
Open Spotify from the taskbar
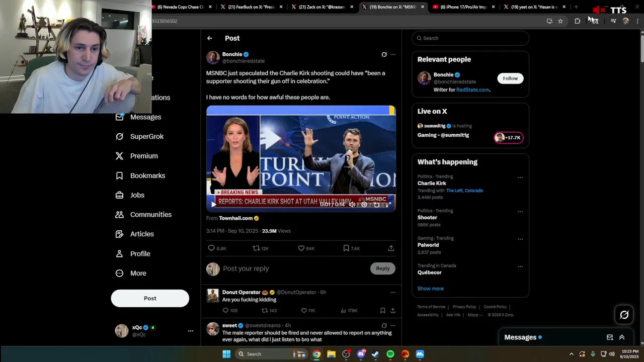390,354
